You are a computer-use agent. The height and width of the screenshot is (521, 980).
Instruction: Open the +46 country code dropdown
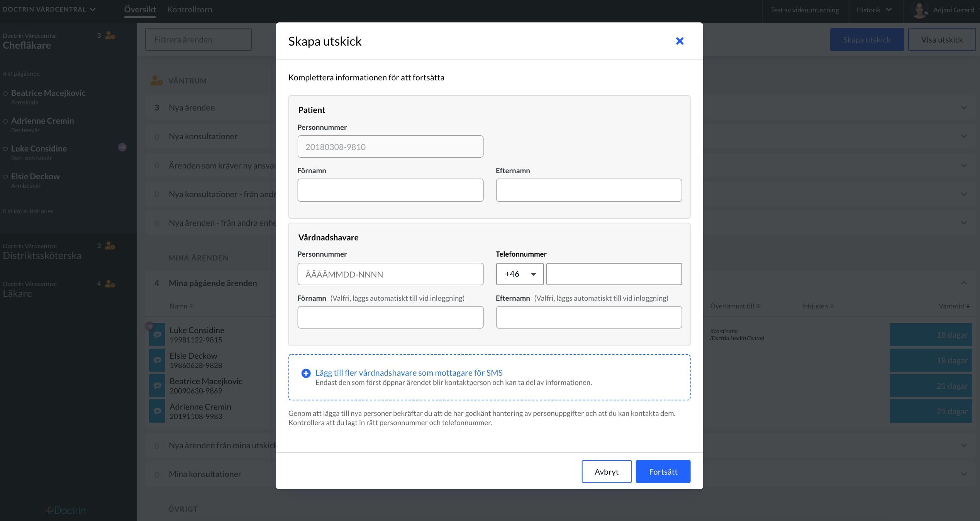(520, 274)
